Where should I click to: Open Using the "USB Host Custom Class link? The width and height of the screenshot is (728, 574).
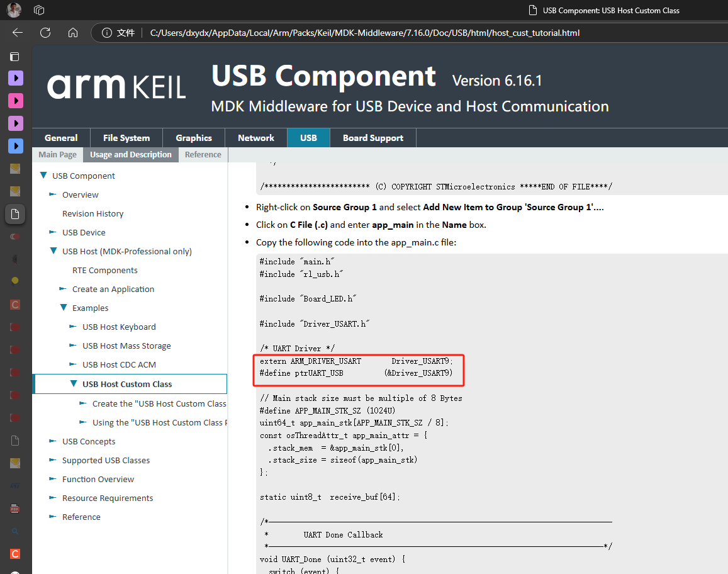pyautogui.click(x=160, y=422)
